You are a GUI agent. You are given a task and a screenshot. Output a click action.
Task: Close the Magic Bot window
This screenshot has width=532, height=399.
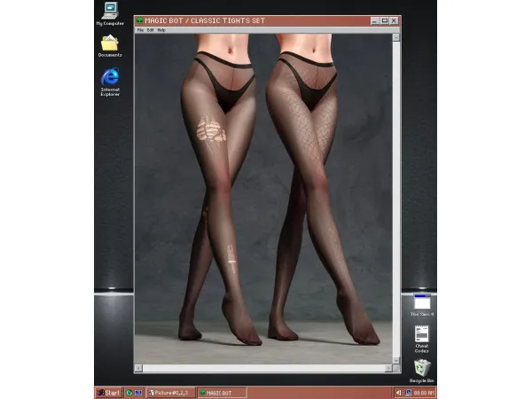(x=394, y=20)
